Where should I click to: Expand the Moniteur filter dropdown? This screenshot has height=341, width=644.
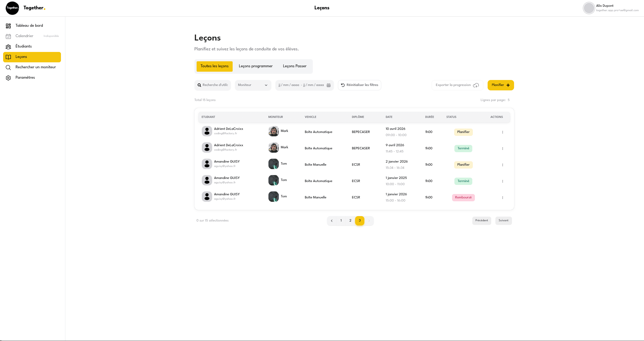[253, 85]
